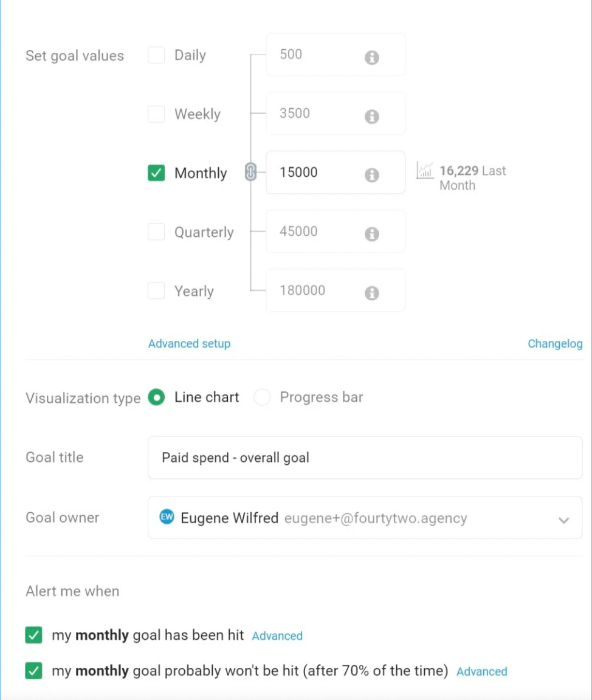Select the Progress bar visualization type
Image resolution: width=592 pixels, height=700 pixels.
click(x=262, y=397)
